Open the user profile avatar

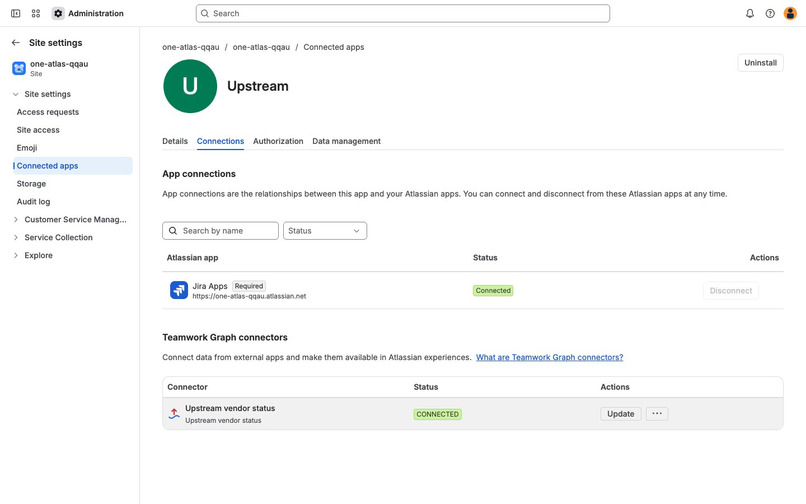790,13
